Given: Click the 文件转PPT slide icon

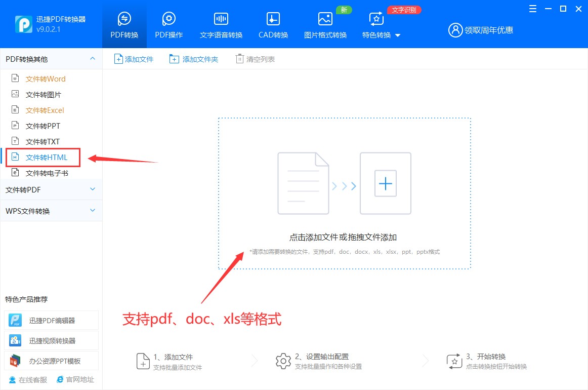Looking at the screenshot, I should [x=15, y=126].
